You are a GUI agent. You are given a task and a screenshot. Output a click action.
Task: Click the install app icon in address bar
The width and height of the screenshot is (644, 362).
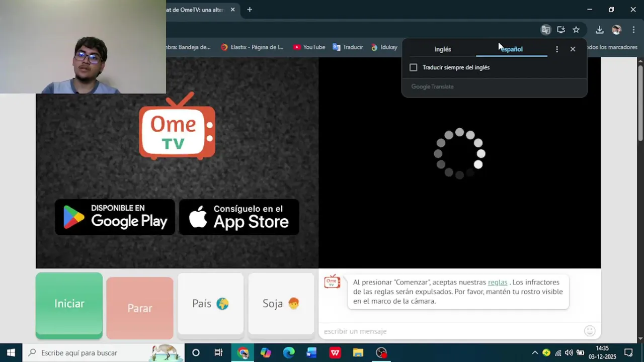click(561, 30)
